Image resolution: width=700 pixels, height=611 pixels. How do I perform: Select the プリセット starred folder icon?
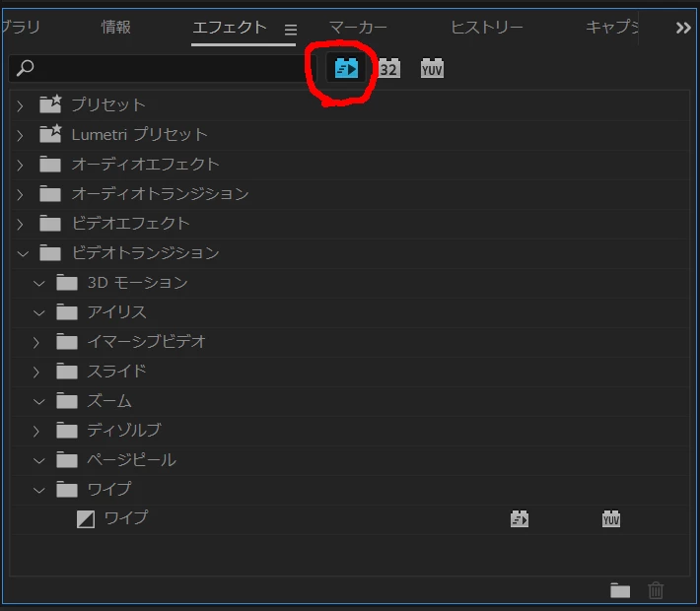[50, 104]
